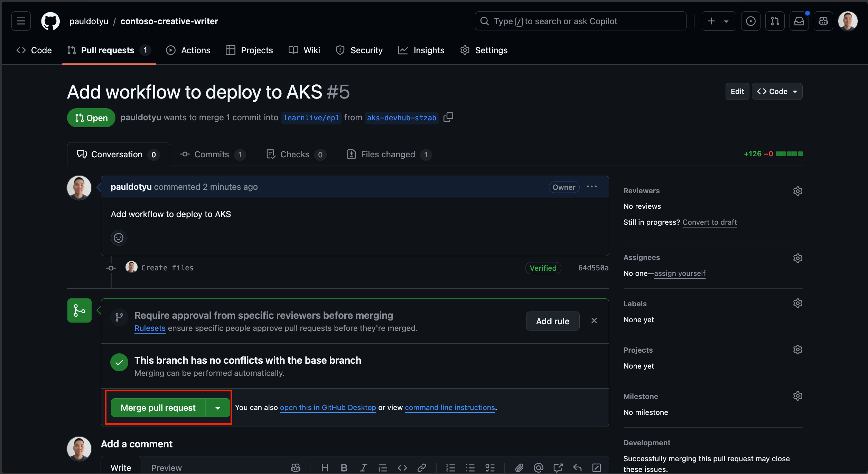
Task: Switch to the Files changed tab
Action: (389, 155)
